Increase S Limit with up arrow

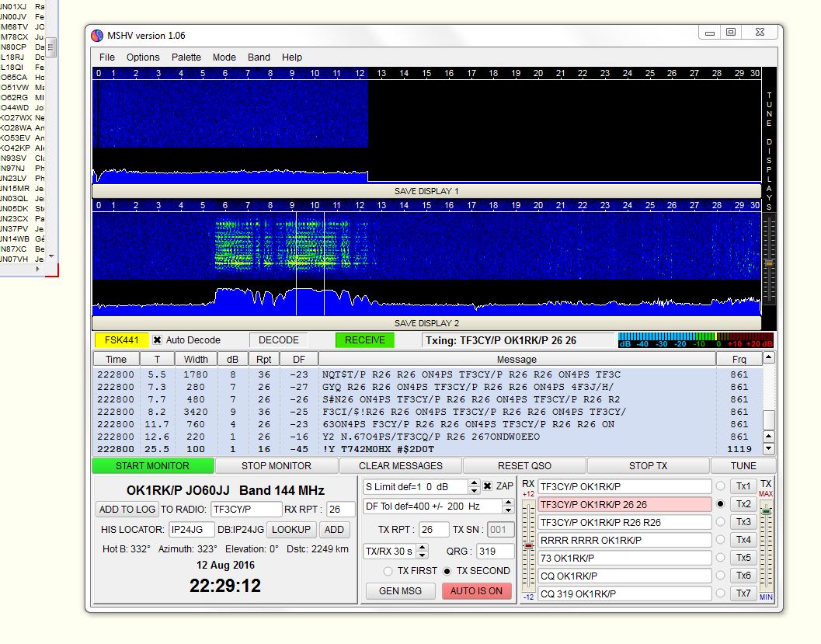tap(474, 482)
